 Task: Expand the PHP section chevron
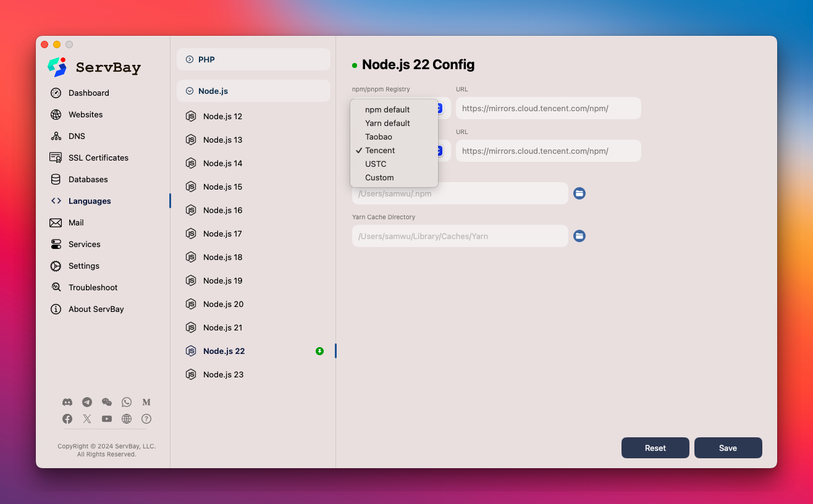[x=190, y=59]
